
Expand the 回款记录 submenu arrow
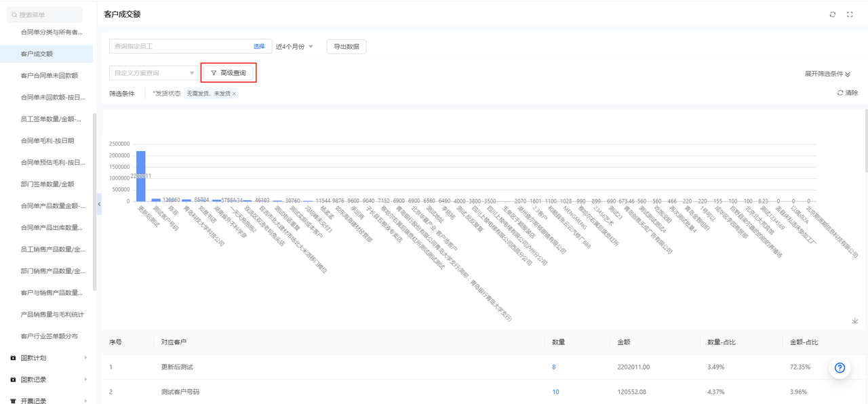(85, 380)
